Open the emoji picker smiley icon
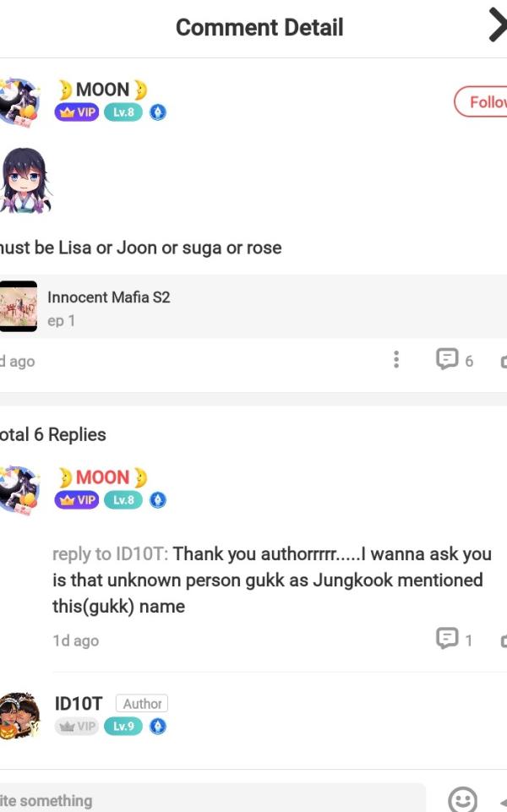 click(x=462, y=799)
